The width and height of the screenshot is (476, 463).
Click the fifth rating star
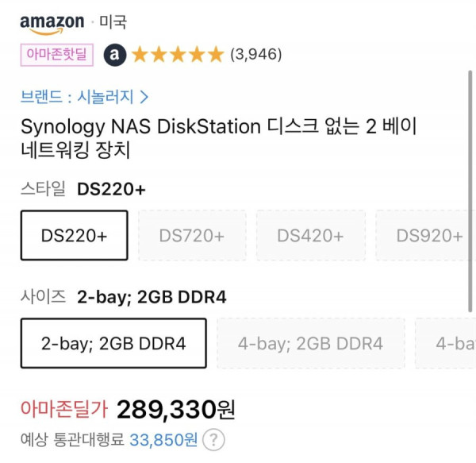click(216, 55)
